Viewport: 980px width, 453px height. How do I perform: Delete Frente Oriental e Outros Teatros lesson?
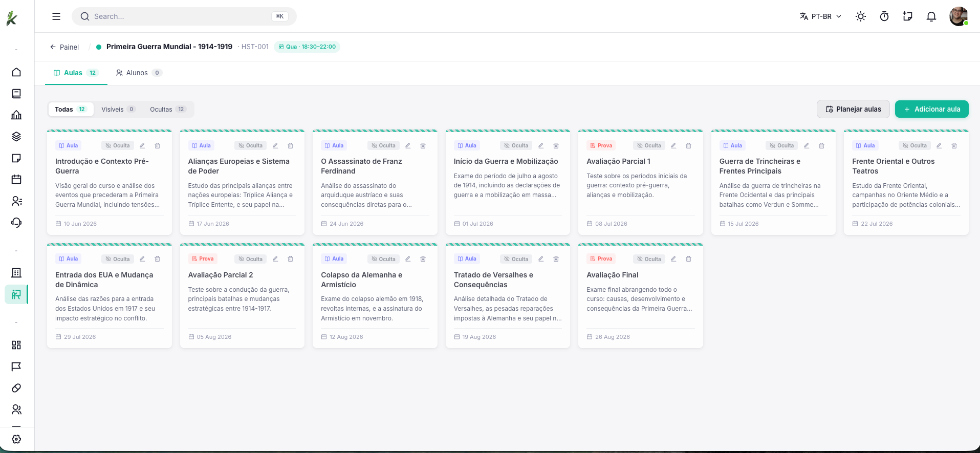pyautogui.click(x=954, y=146)
